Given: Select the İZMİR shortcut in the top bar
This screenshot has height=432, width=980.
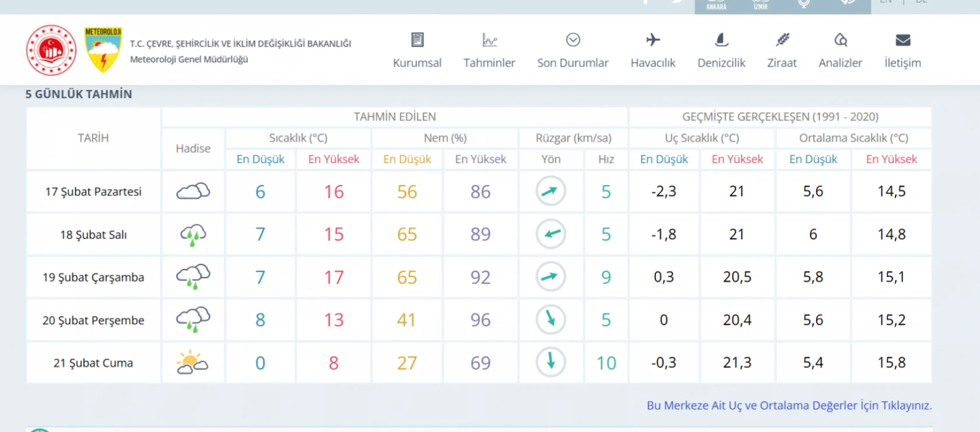Looking at the screenshot, I should tap(760, 6).
